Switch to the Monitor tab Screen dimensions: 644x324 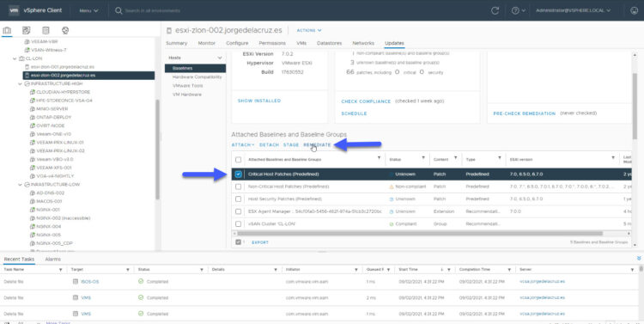click(x=207, y=43)
